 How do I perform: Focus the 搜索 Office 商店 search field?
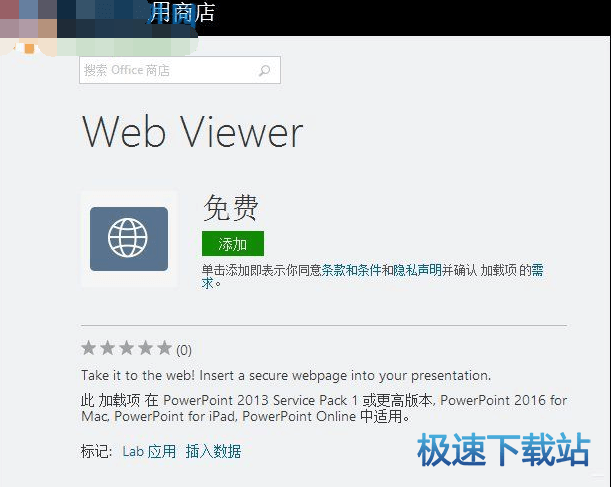pyautogui.click(x=180, y=70)
